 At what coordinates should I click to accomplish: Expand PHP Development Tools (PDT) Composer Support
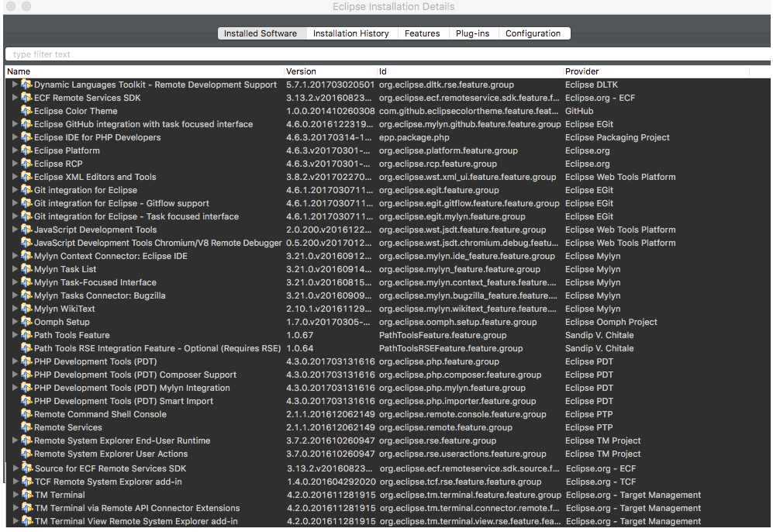15,375
